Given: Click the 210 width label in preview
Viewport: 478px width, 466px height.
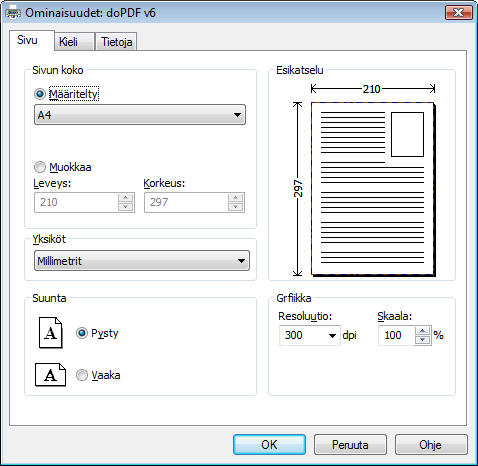Looking at the screenshot, I should click(372, 89).
